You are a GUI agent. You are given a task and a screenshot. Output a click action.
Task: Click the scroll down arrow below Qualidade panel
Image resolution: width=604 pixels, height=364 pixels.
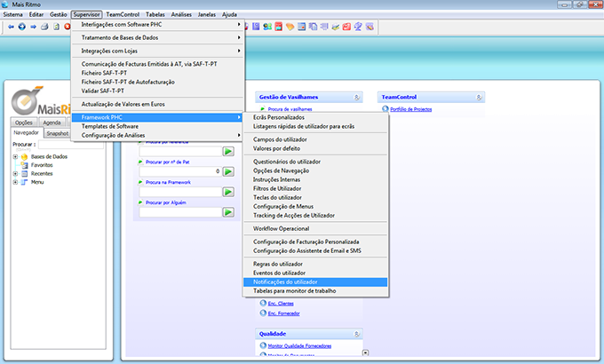click(x=366, y=352)
